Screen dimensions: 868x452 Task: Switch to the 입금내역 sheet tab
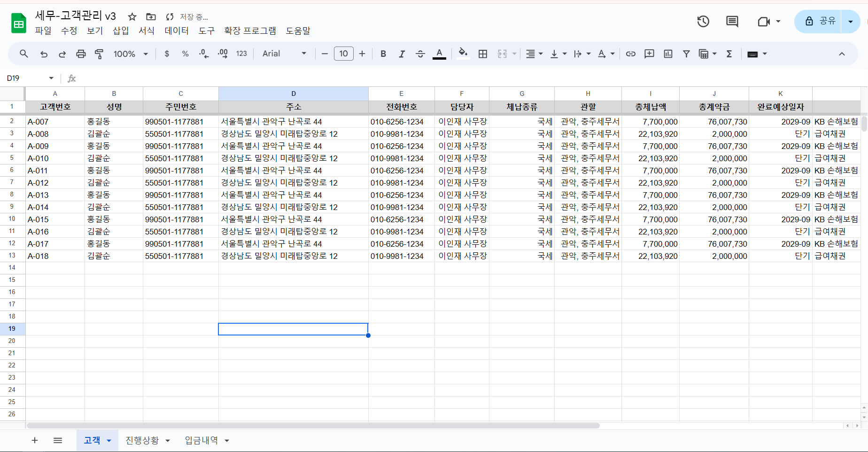(x=201, y=440)
